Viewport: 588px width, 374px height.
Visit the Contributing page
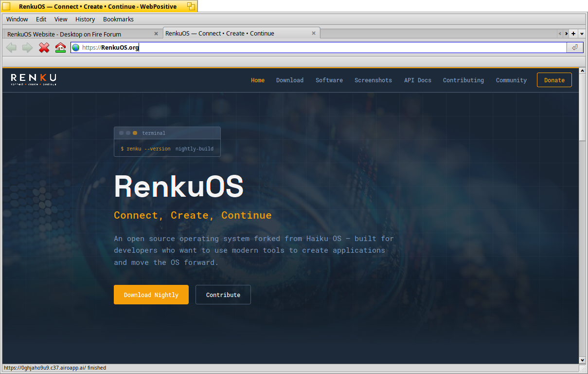[463, 80]
